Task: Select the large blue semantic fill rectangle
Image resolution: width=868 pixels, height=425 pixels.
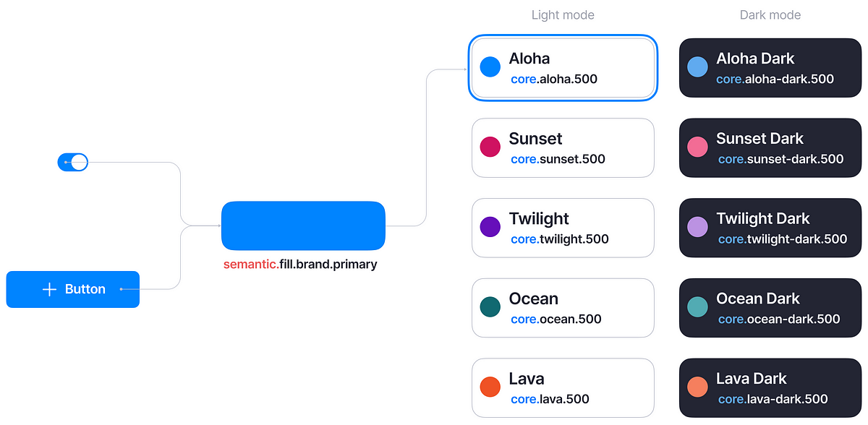Action: point(303,226)
